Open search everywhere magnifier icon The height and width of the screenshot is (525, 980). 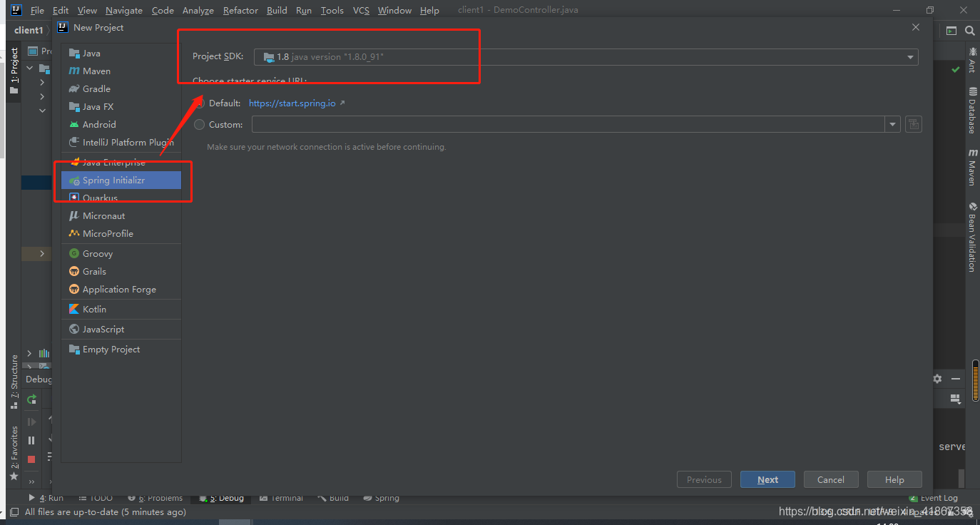click(970, 31)
